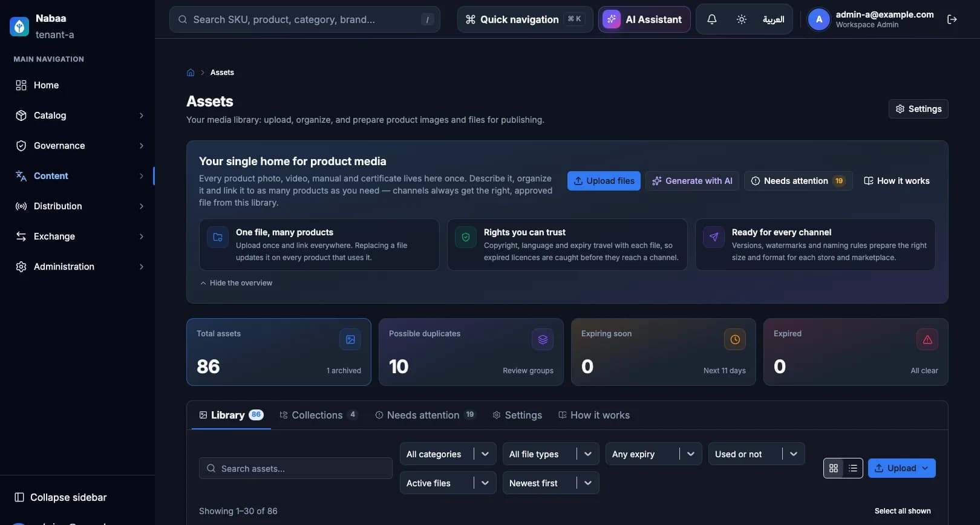Click the Expired warning triangle icon

(927, 339)
